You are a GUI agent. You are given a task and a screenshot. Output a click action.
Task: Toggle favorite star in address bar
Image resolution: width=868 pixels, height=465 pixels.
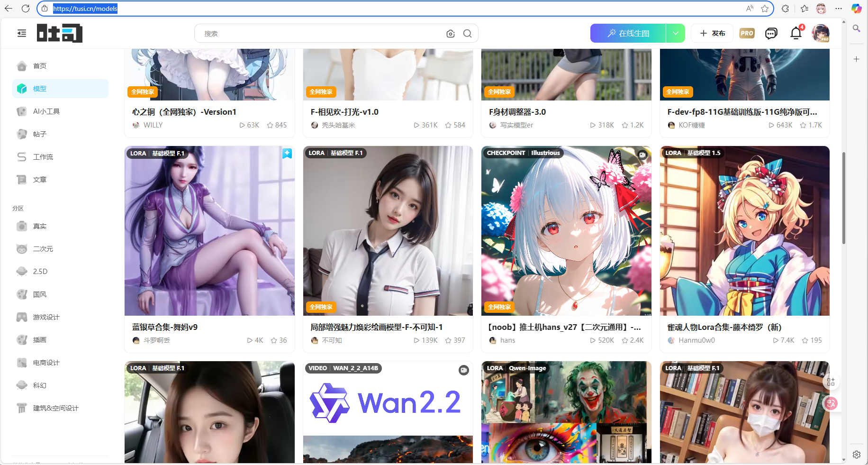(765, 9)
